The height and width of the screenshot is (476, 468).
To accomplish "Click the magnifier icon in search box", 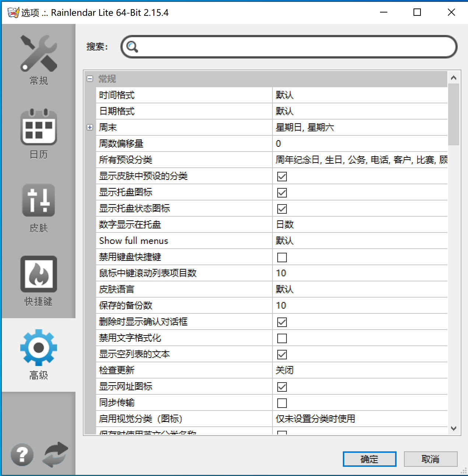I will (132, 47).
